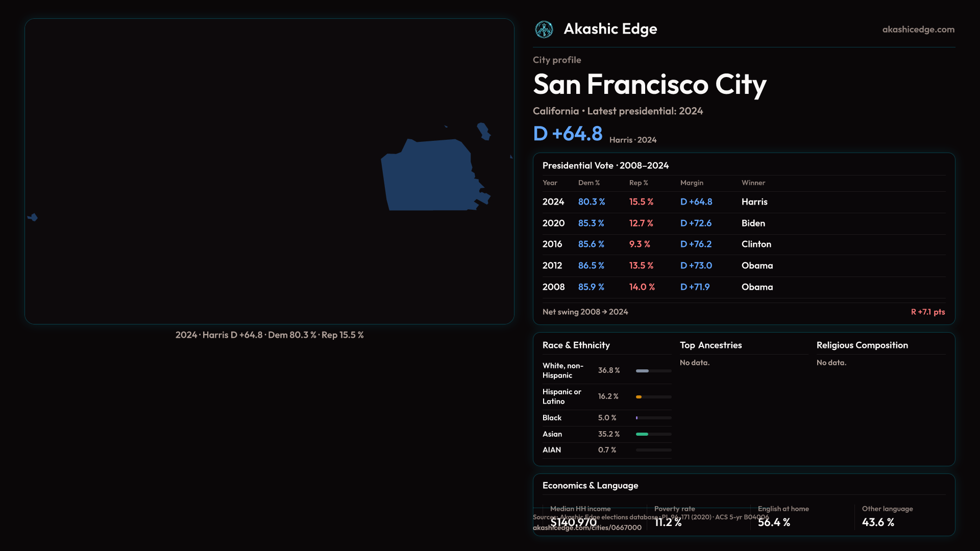Click the Other language 43.6 % stat
The image size is (980, 551).
(878, 522)
